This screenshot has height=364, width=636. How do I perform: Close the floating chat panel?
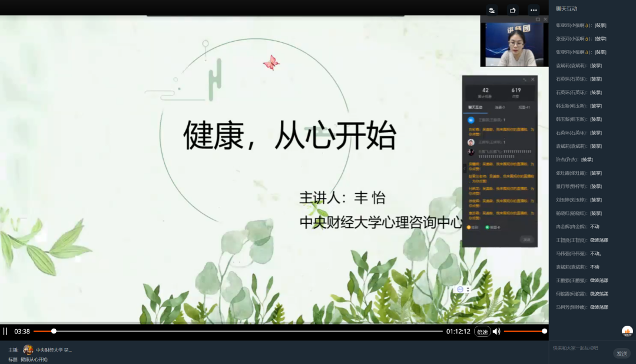click(x=532, y=80)
